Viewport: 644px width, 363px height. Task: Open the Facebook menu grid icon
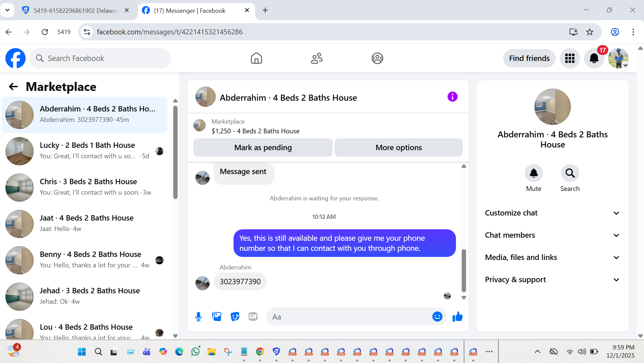[x=570, y=58]
